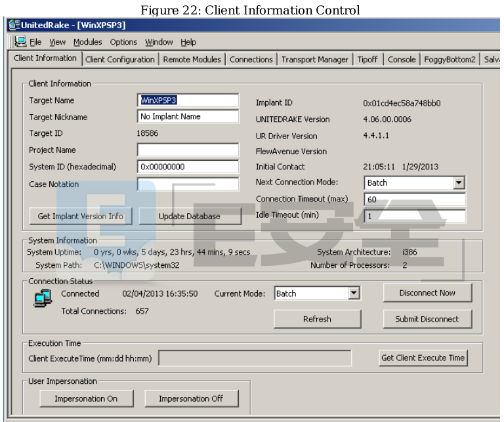This screenshot has width=504, height=422.
Task: Switch to the Connections tab
Action: 251,60
